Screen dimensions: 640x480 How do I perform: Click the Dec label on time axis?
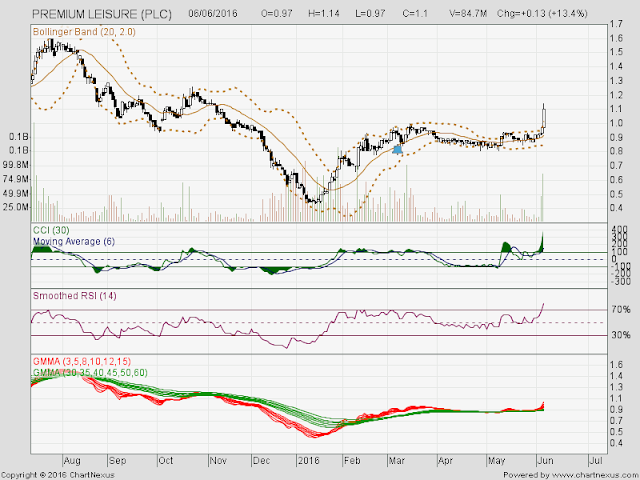(261, 461)
